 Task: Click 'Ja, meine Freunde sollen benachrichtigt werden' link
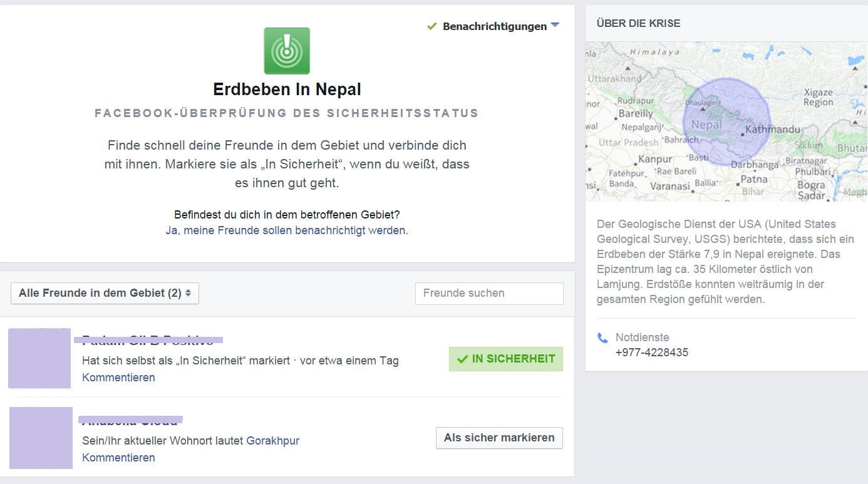point(286,230)
